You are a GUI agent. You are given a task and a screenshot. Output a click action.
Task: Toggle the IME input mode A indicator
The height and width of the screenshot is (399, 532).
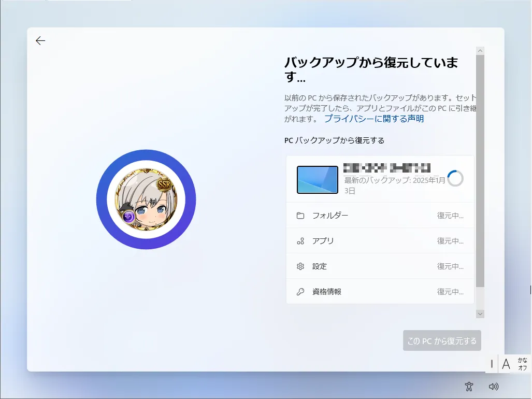pyautogui.click(x=506, y=364)
